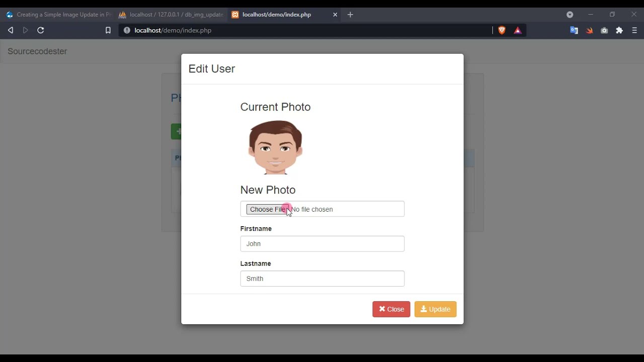The height and width of the screenshot is (362, 644).
Task: Open the browser hamburger menu
Action: point(634,30)
